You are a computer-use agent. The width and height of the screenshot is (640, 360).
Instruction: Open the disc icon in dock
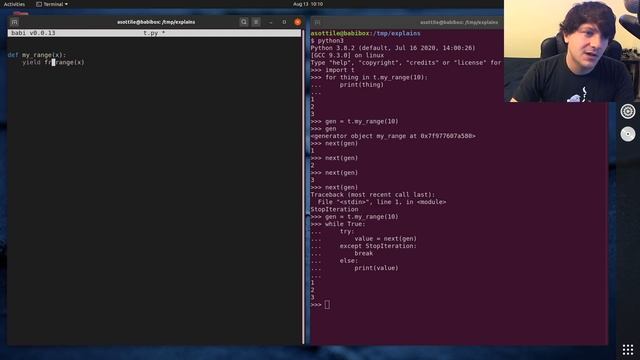coord(628,134)
